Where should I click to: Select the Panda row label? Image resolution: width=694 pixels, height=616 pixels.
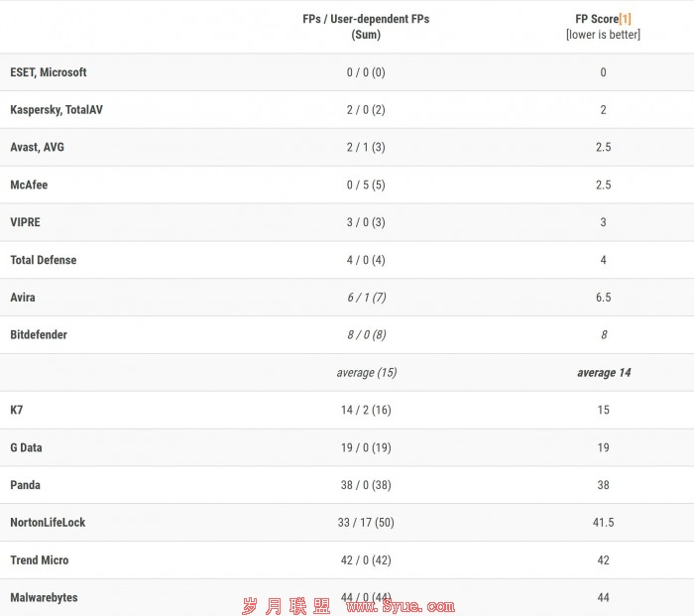pos(25,485)
